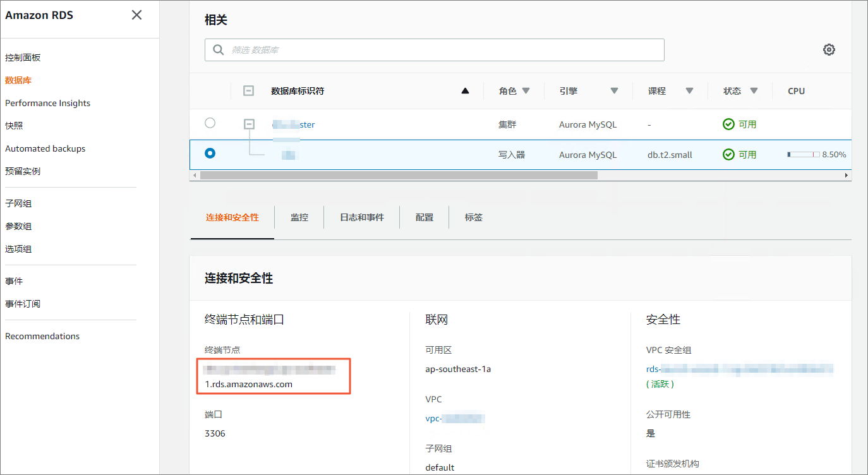Open the vpc- link under VPC

tap(455, 418)
